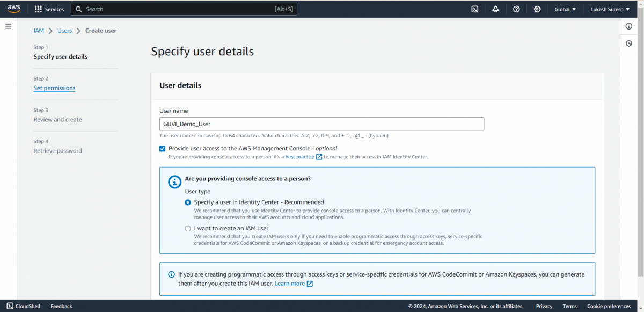Go to Users breadcrumb
This screenshot has width=644, height=312.
point(64,31)
